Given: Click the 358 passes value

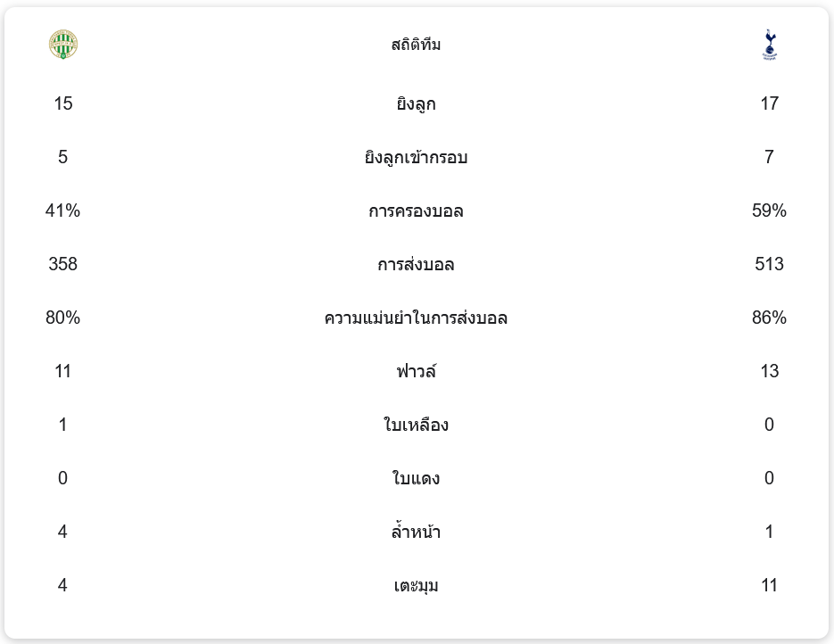Looking at the screenshot, I should [63, 265].
